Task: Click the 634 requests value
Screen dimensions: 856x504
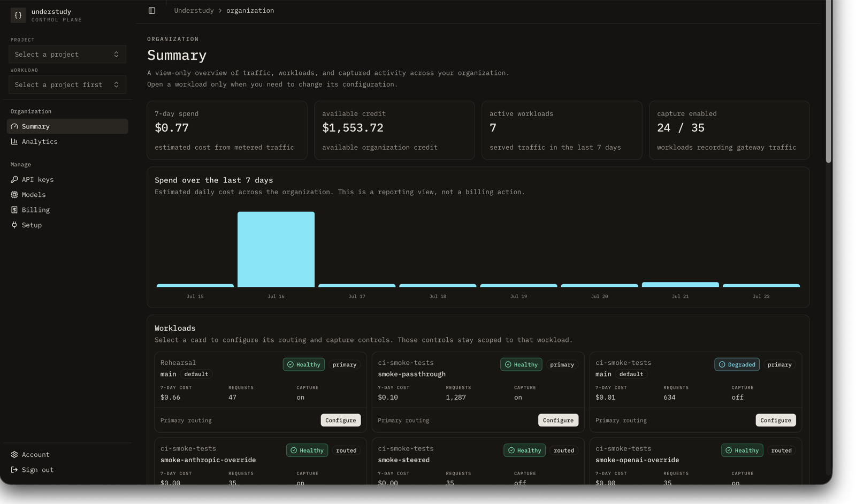Action: (669, 398)
